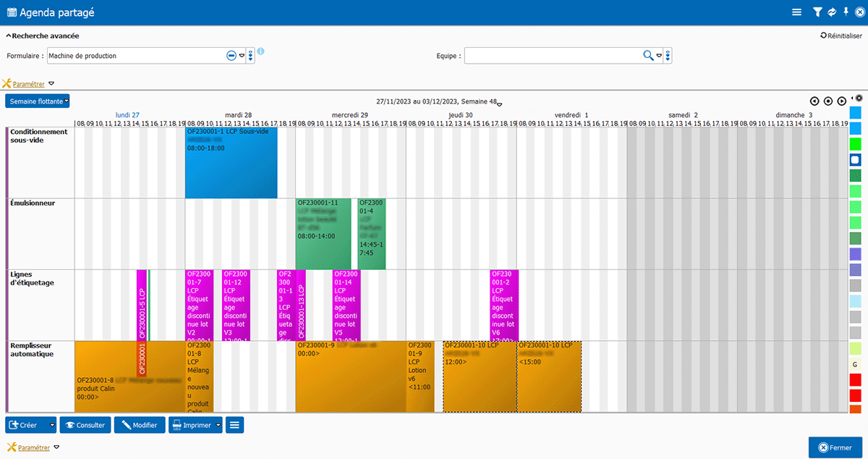
Task: Click the top Paramétrer link
Action: coord(28,84)
